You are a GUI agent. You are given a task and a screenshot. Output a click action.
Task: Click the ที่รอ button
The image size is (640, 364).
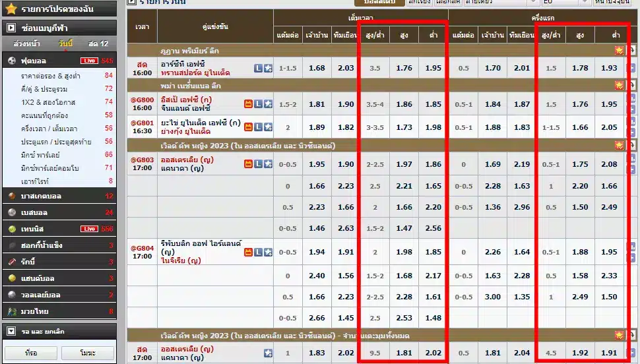[x=31, y=353]
